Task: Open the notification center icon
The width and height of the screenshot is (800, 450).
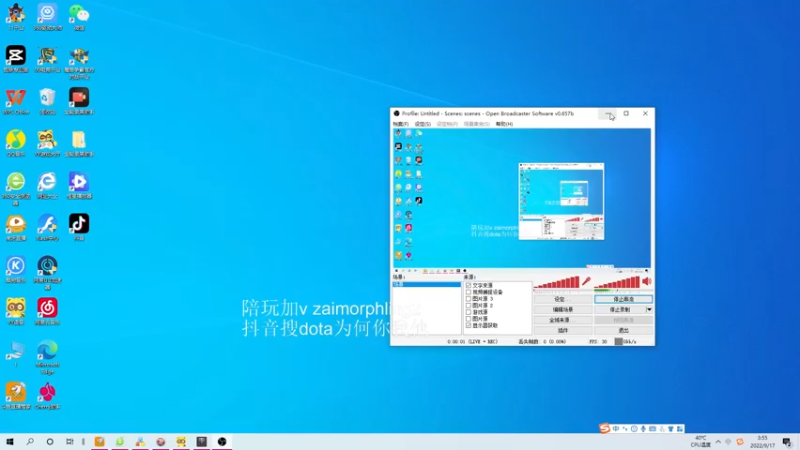Action: pos(787,442)
